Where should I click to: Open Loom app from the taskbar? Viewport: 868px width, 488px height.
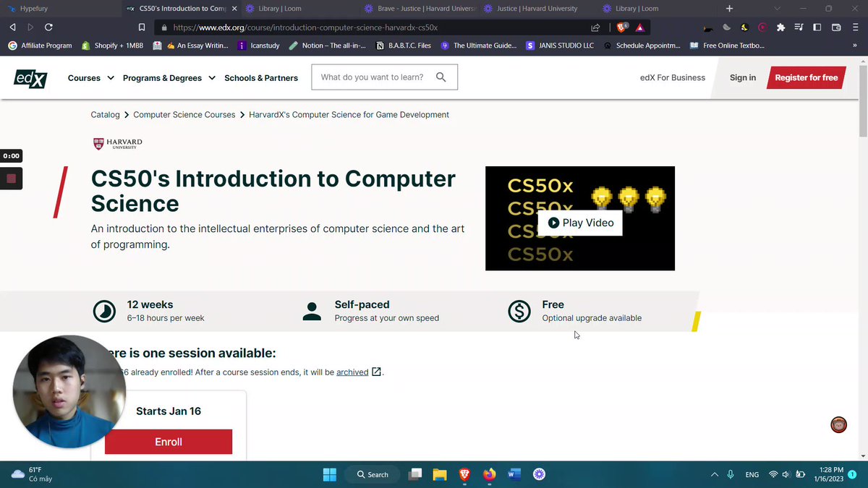coord(539,474)
